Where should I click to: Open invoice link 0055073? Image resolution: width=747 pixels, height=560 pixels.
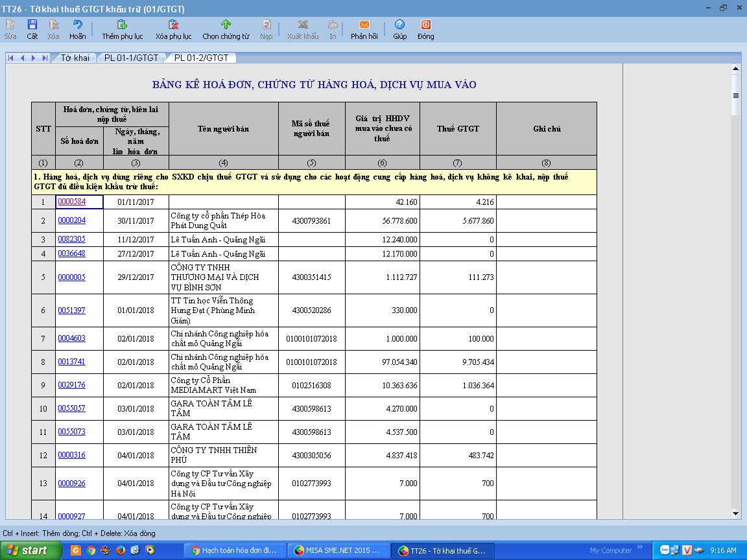[71, 432]
